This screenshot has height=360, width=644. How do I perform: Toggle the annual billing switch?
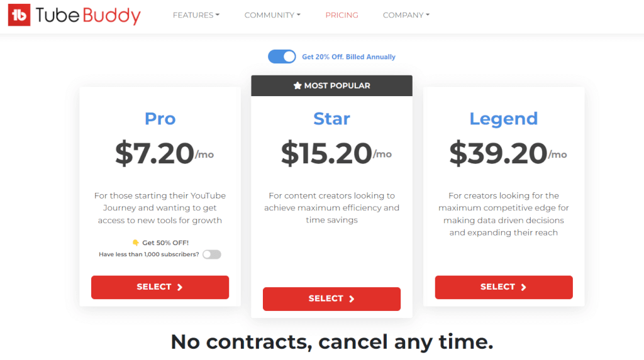(282, 57)
